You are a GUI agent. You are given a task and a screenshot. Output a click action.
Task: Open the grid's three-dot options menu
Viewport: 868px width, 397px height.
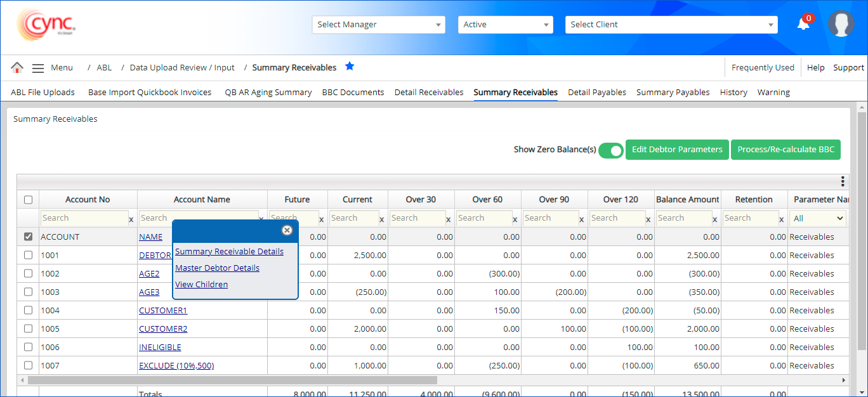[x=843, y=181]
